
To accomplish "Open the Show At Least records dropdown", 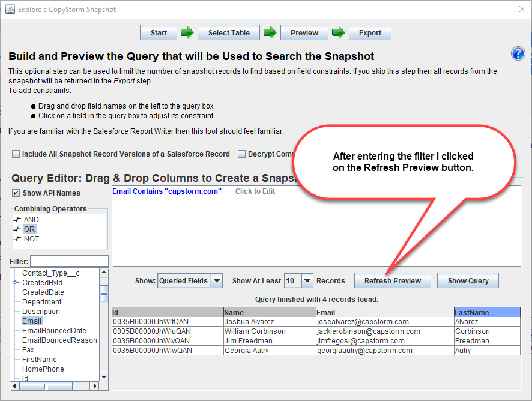I will click(307, 280).
